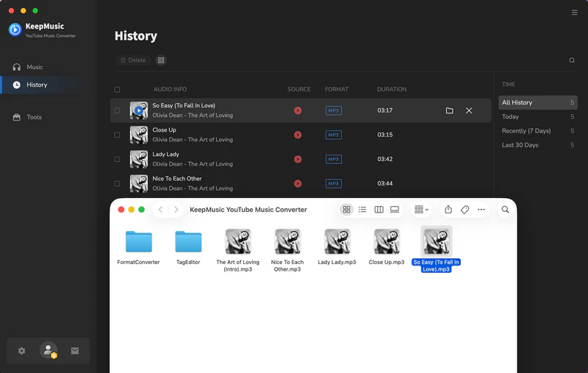
Task: Open Finder group-by dropdown
Action: tap(421, 210)
